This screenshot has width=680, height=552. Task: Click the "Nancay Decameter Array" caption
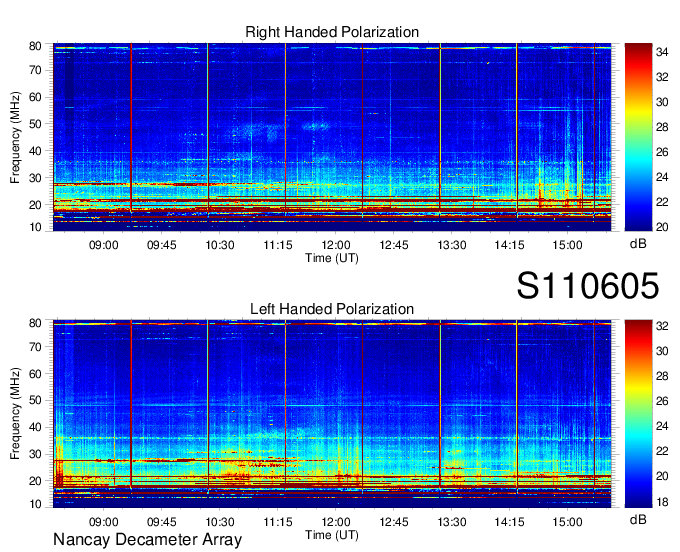coord(147,540)
